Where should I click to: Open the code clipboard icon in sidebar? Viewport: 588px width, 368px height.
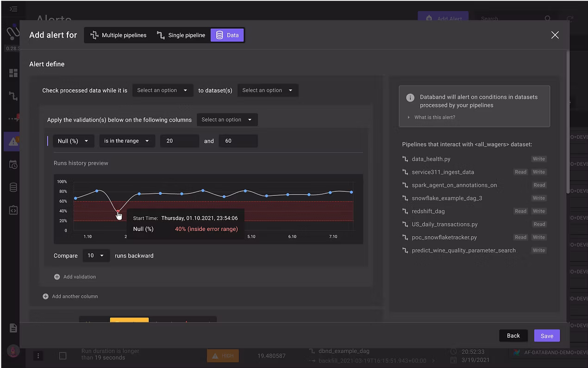pos(13,210)
